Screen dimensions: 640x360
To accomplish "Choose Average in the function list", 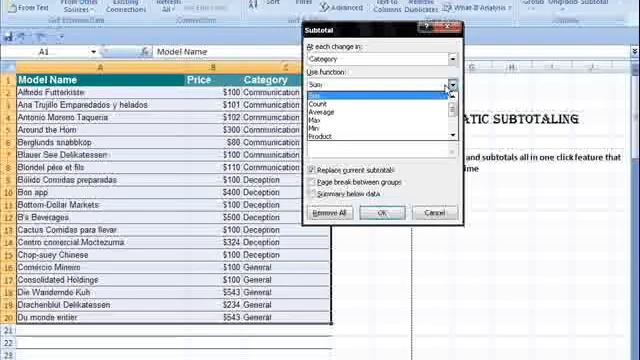I will pos(378,112).
